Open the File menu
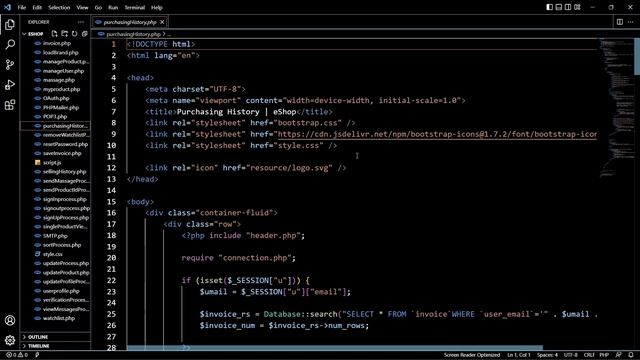The height and width of the screenshot is (360, 640). pyautogui.click(x=22, y=7)
